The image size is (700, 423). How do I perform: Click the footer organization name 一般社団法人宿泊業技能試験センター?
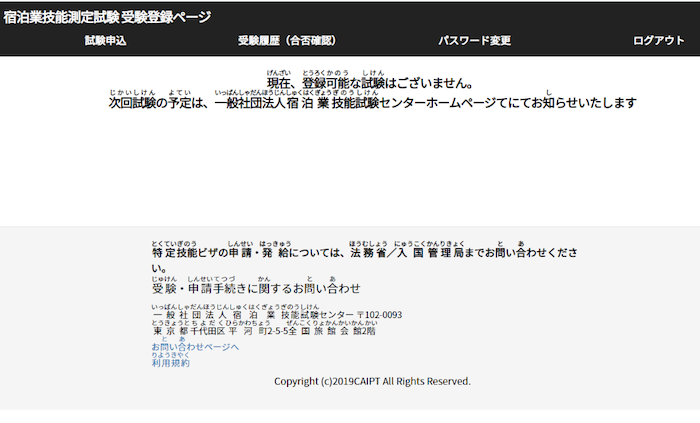260,315
